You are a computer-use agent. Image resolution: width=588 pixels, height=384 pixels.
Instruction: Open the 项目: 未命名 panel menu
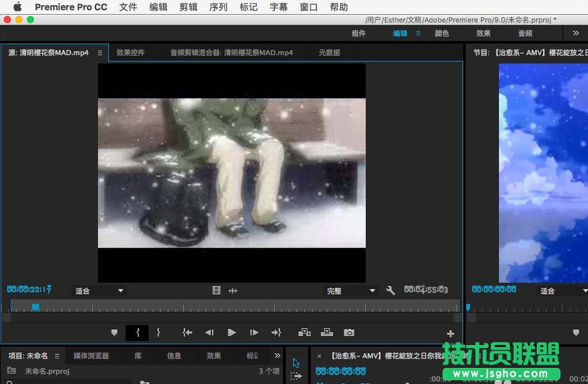pos(57,356)
